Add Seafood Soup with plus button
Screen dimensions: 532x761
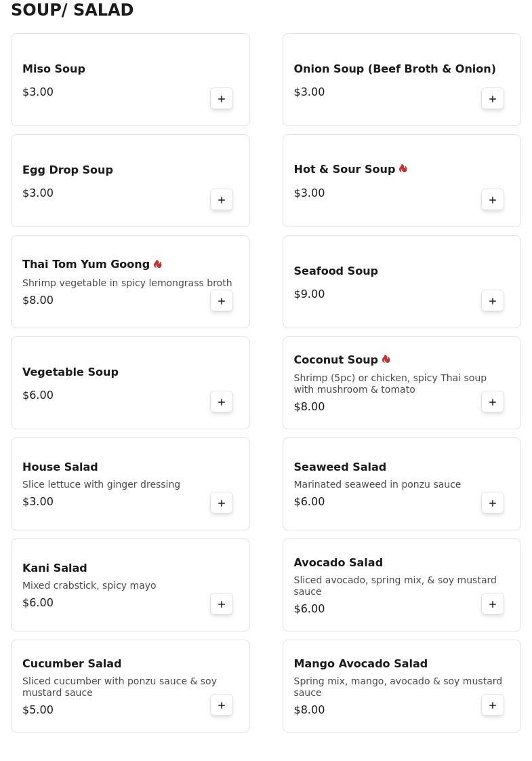click(493, 301)
